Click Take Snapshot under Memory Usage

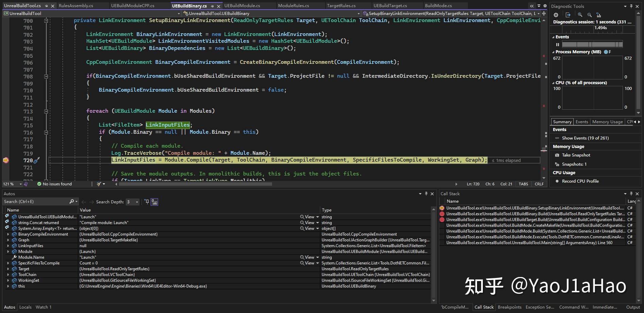point(576,155)
